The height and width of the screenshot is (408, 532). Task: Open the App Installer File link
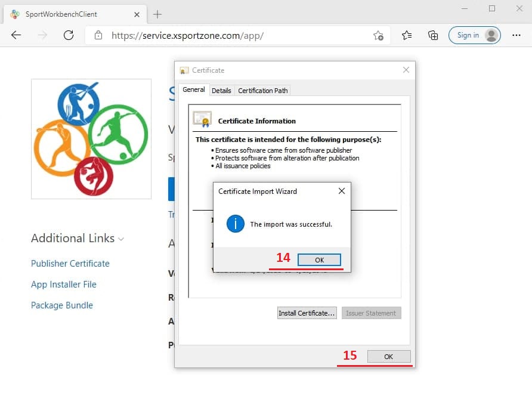[x=64, y=285]
